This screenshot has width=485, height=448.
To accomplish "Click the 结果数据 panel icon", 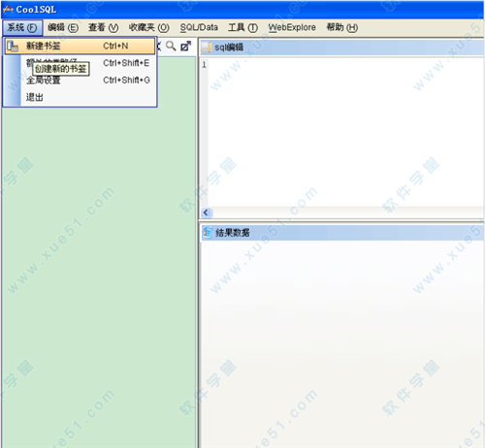I will point(207,233).
